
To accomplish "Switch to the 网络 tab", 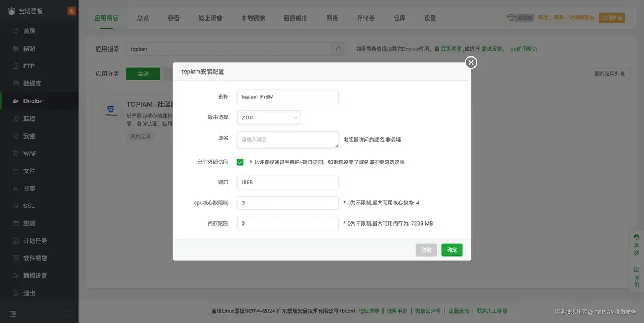I will tap(333, 18).
